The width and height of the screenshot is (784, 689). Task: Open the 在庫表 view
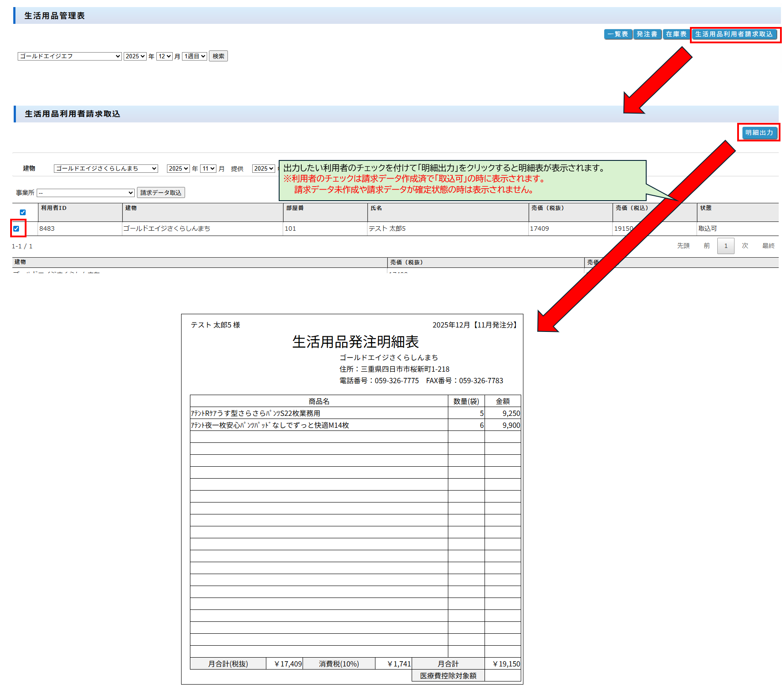click(x=676, y=34)
